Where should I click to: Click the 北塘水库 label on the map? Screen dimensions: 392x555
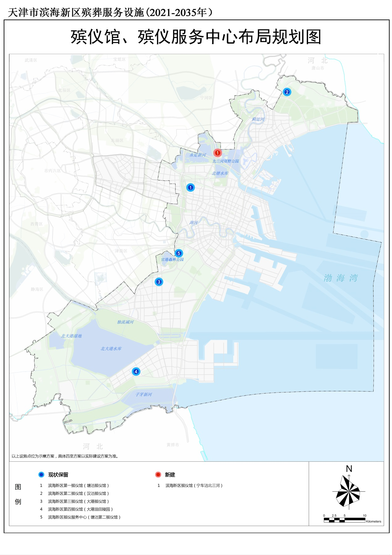[x=220, y=173]
